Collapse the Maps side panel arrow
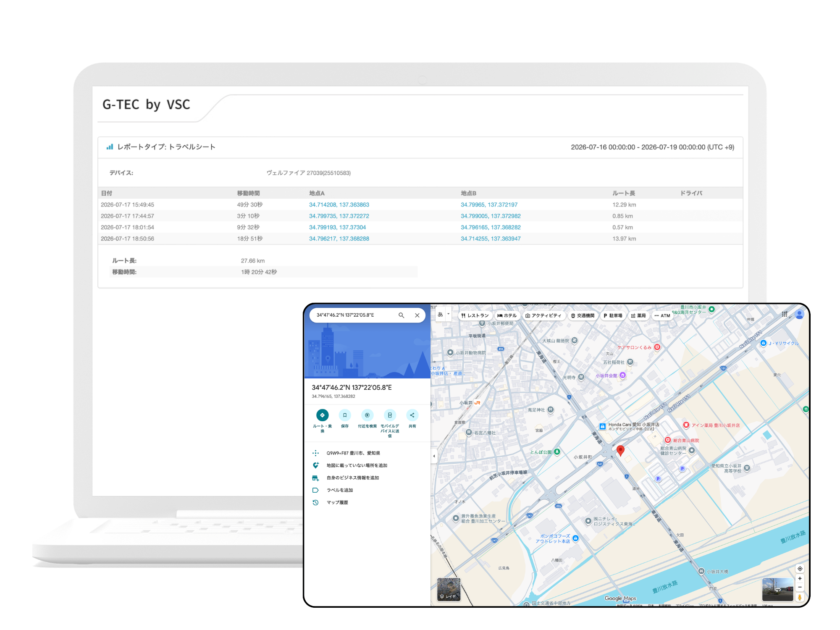Image resolution: width=840 pixels, height=630 pixels. click(x=434, y=456)
